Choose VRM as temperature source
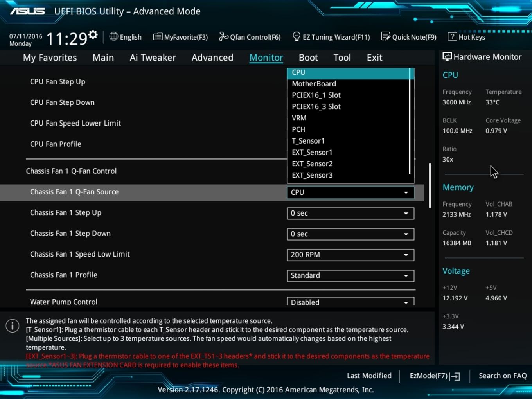This screenshot has width=532, height=399. click(x=348, y=118)
